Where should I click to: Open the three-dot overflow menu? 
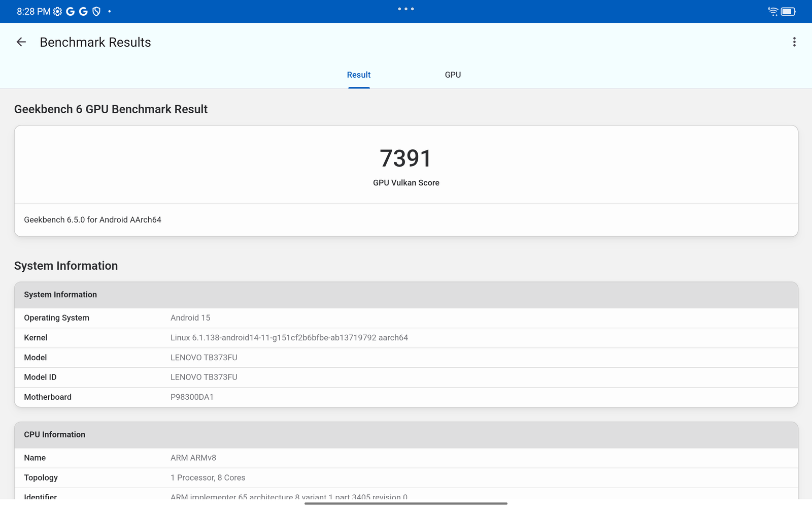point(794,42)
